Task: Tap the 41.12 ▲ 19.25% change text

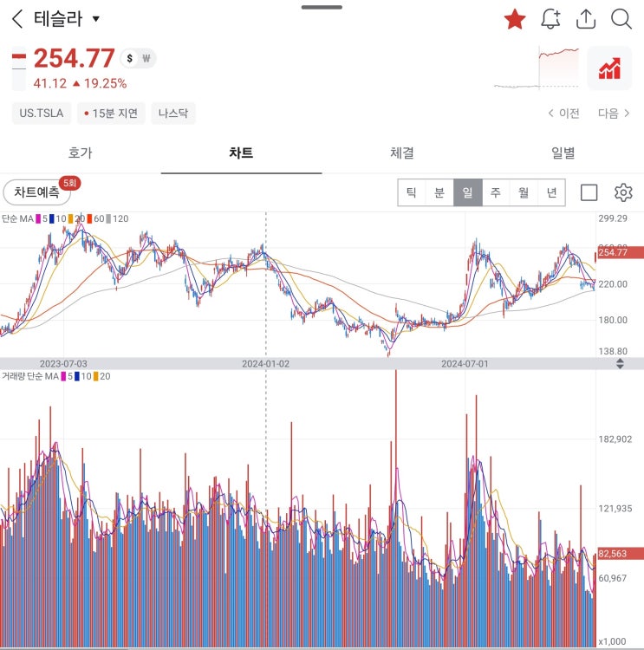Action: (80, 83)
